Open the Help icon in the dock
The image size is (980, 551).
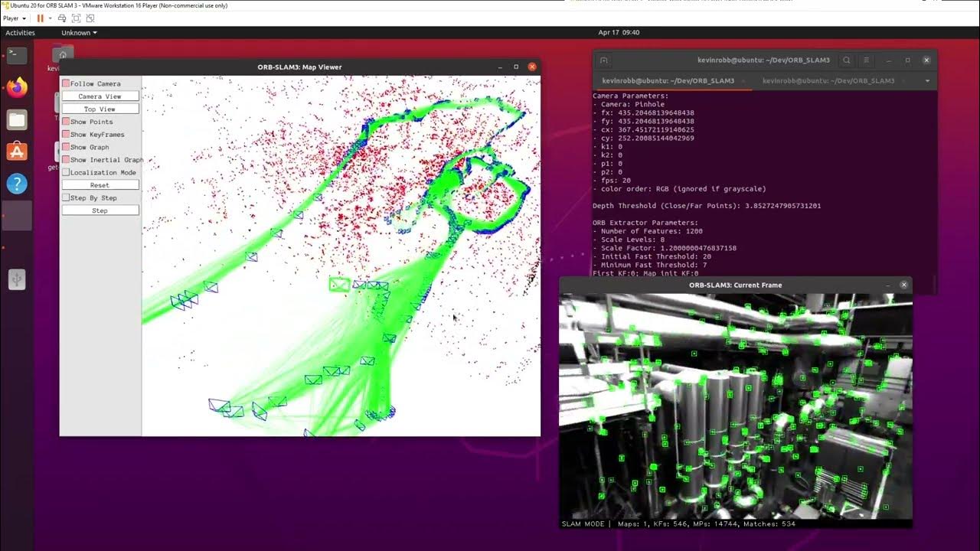17,184
